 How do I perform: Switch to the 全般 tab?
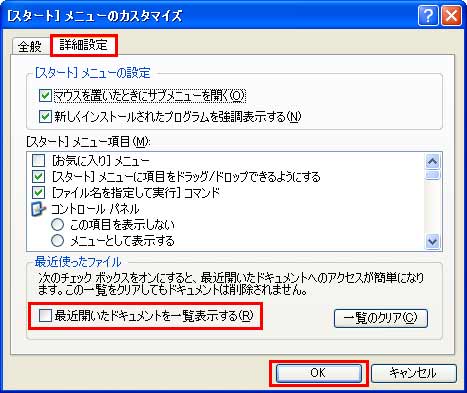[30, 46]
